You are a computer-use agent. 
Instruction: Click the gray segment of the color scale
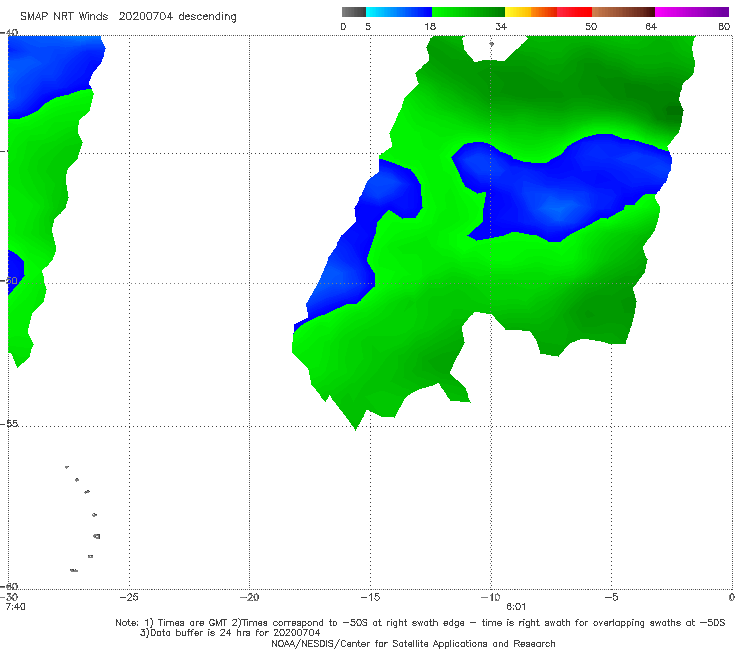tap(353, 12)
